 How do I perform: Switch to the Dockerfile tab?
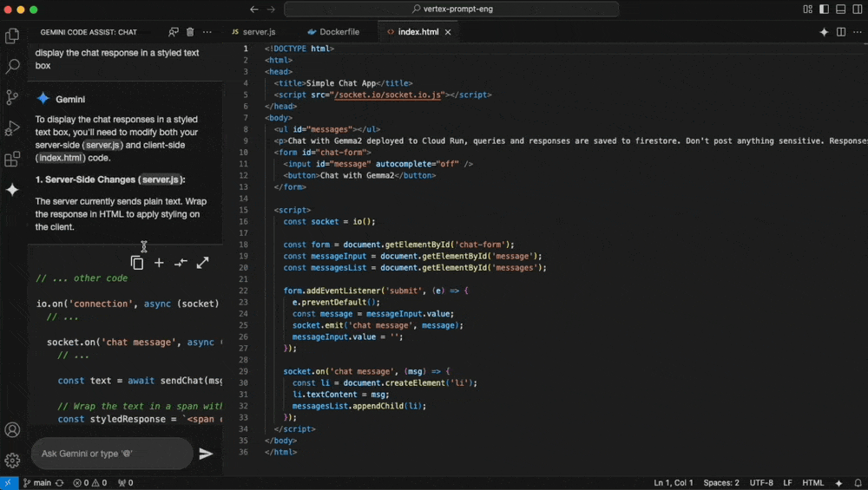point(333,32)
